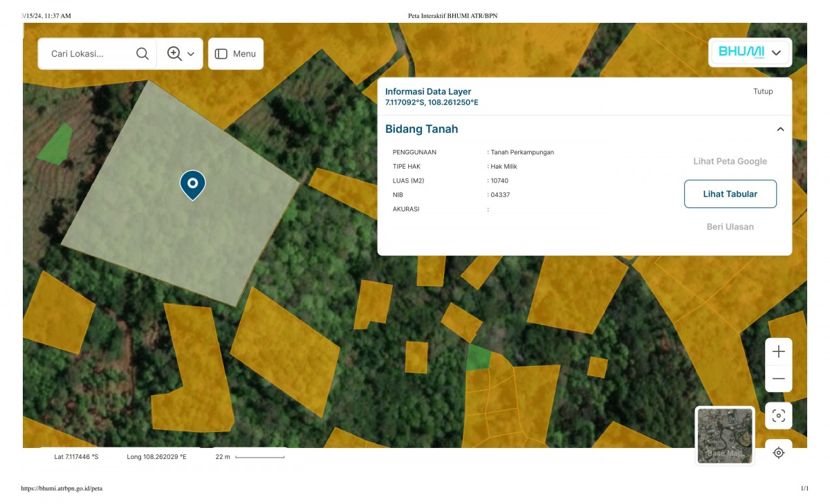830x504 pixels.
Task: Collapse the Bidang Tanah section
Action: pyautogui.click(x=780, y=129)
